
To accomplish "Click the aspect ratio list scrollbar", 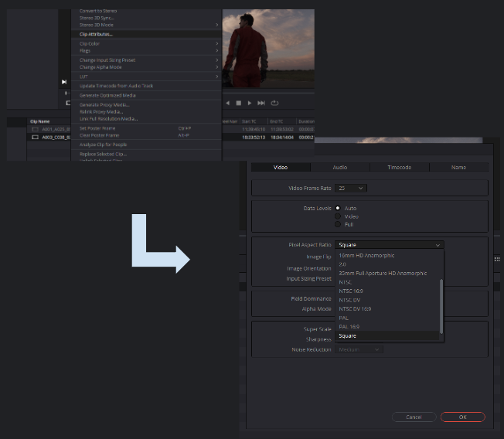I will 442,305.
